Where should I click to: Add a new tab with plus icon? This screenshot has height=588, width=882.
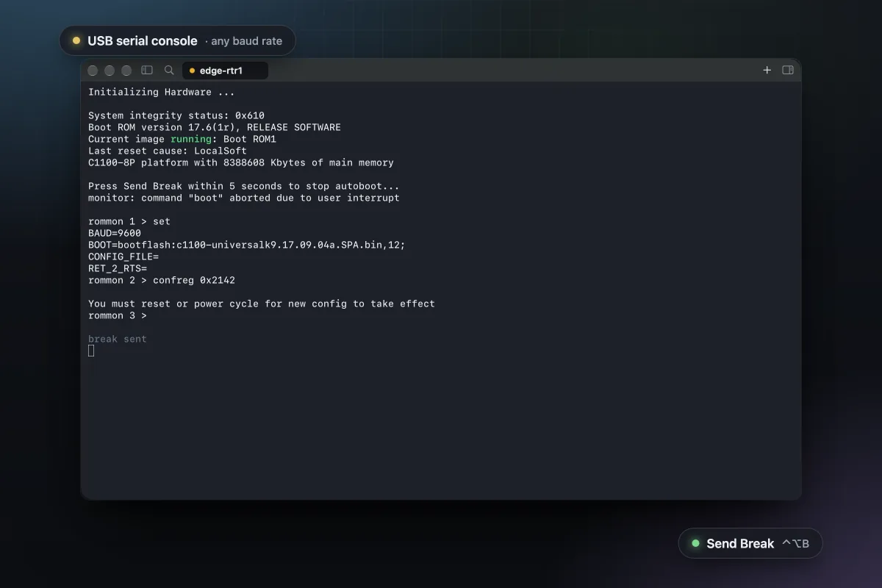(x=767, y=71)
